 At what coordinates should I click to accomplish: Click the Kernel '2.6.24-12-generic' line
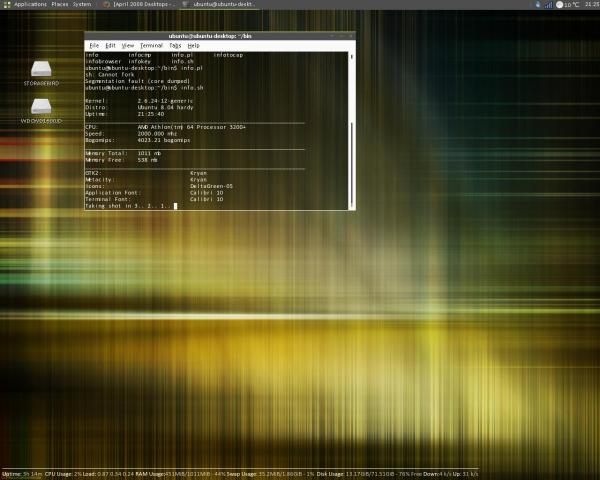(139, 101)
